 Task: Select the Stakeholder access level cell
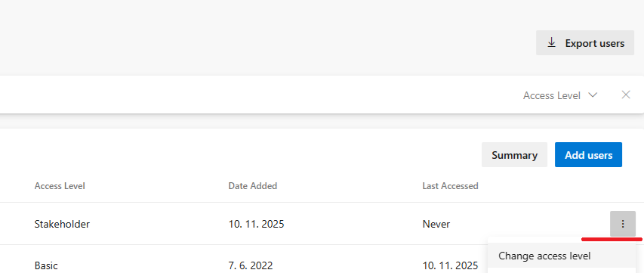[x=62, y=224]
